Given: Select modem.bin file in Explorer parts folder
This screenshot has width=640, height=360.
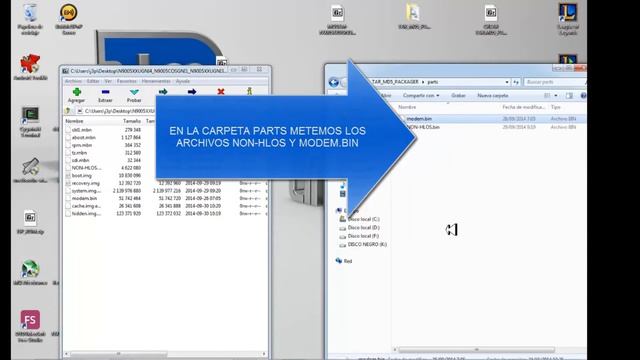Looking at the screenshot, I should 420,119.
